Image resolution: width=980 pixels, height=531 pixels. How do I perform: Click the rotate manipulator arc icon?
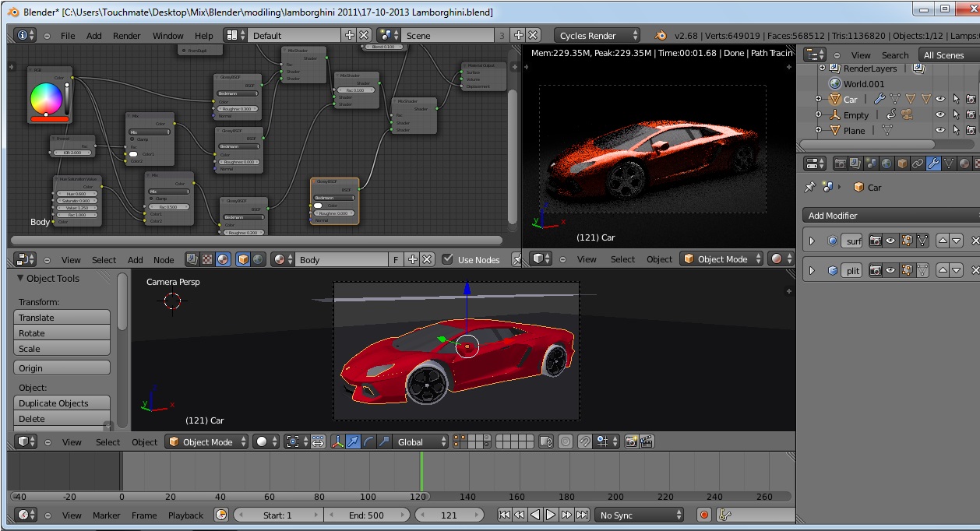coord(368,441)
